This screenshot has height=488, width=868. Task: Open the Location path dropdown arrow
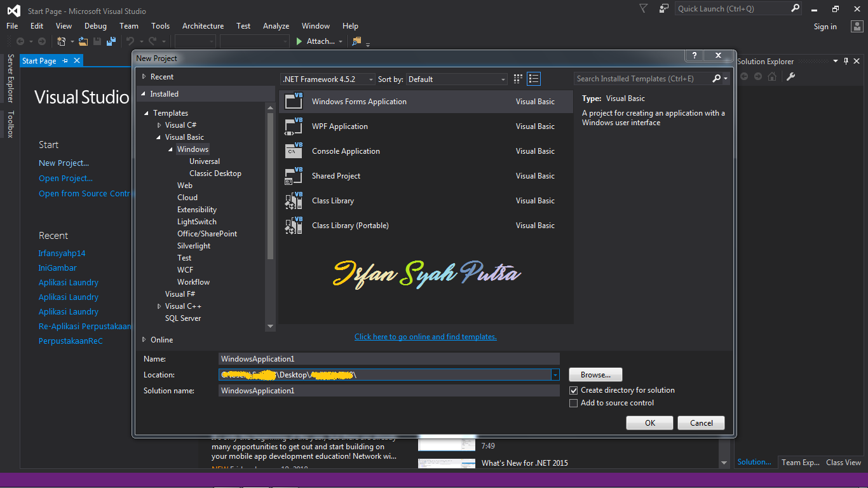(x=555, y=375)
